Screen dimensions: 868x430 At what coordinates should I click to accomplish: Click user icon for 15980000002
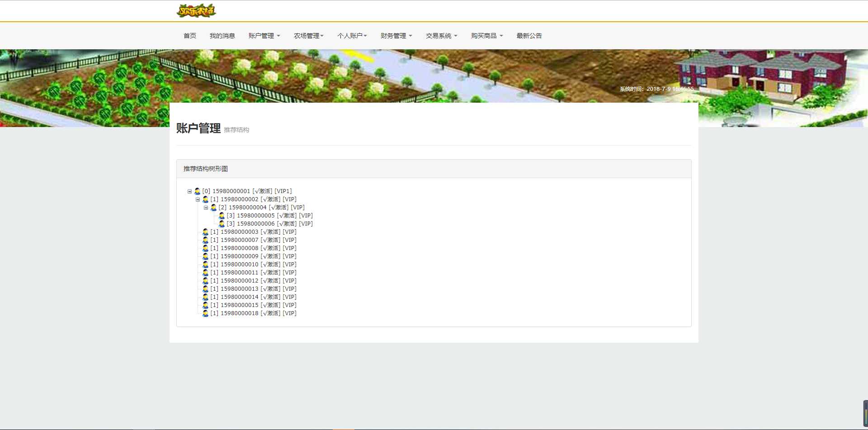click(205, 199)
